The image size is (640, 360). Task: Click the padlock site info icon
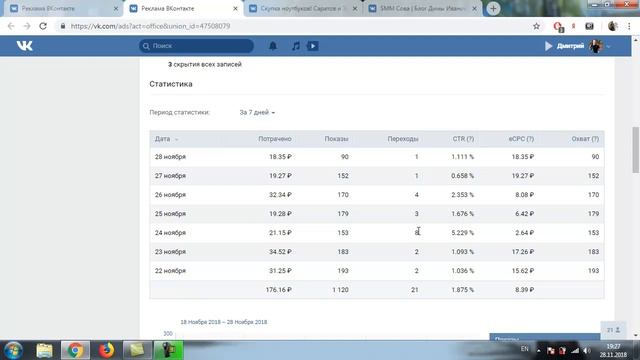point(62,26)
